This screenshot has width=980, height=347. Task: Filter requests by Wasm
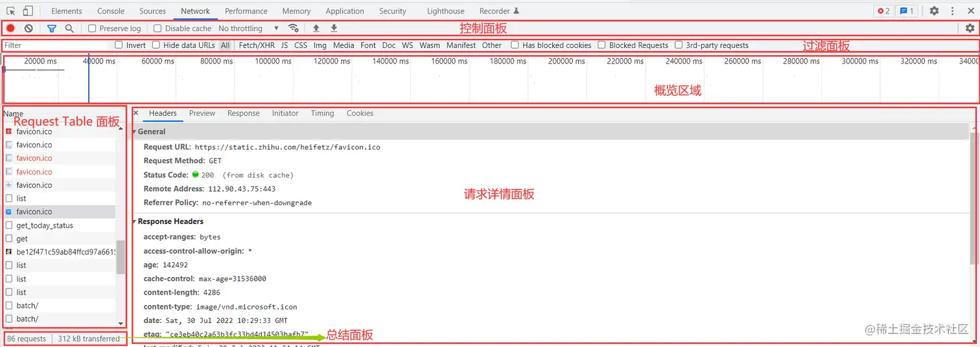(x=430, y=45)
